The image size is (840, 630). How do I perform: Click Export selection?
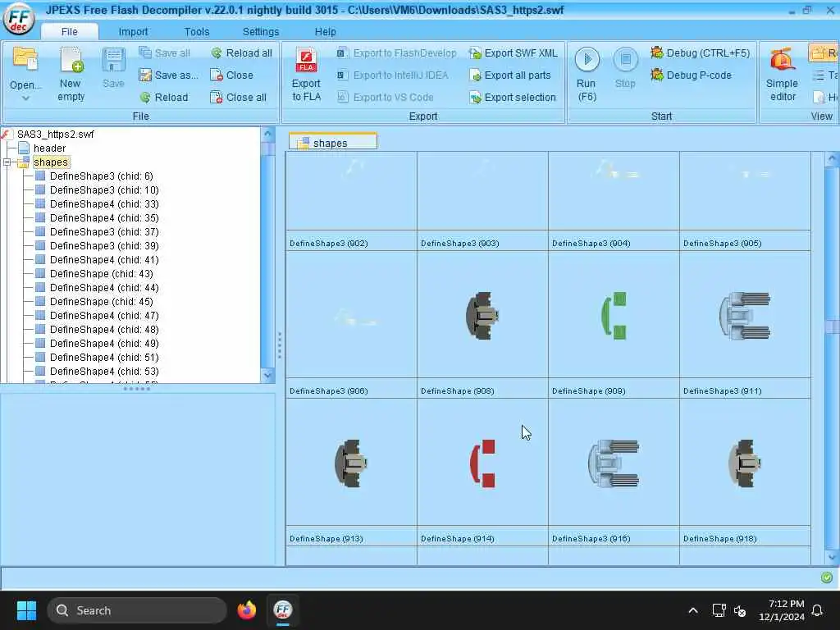[513, 98]
